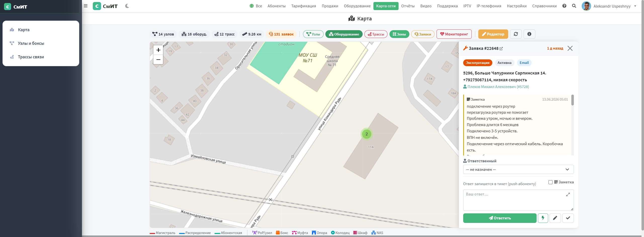Refresh the map data
This screenshot has width=644, height=237.
pos(516,34)
